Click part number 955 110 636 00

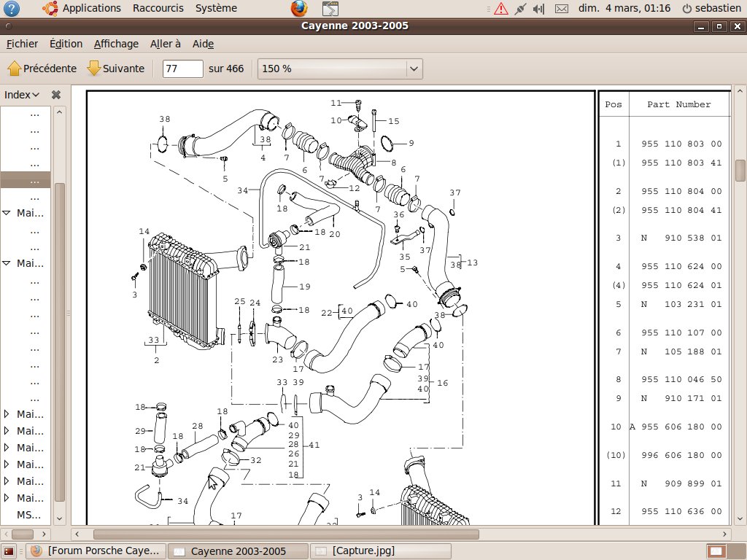(x=681, y=511)
